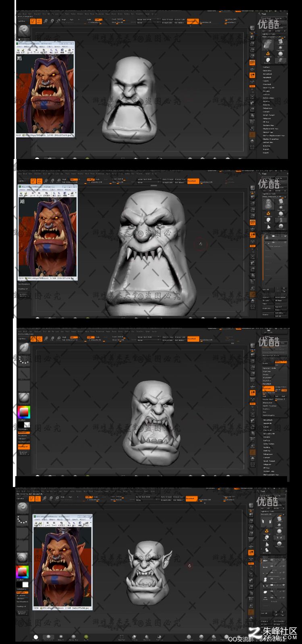Toggle Edit mode in the rough blockout view

[33, 21]
